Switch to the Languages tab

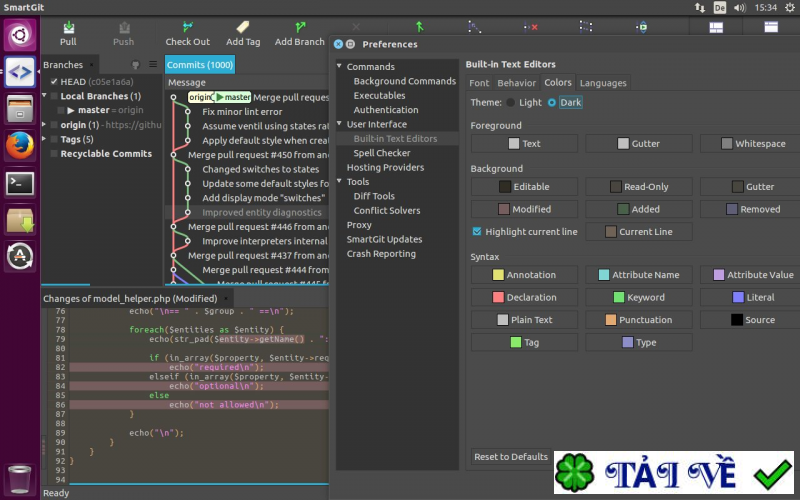coord(603,83)
